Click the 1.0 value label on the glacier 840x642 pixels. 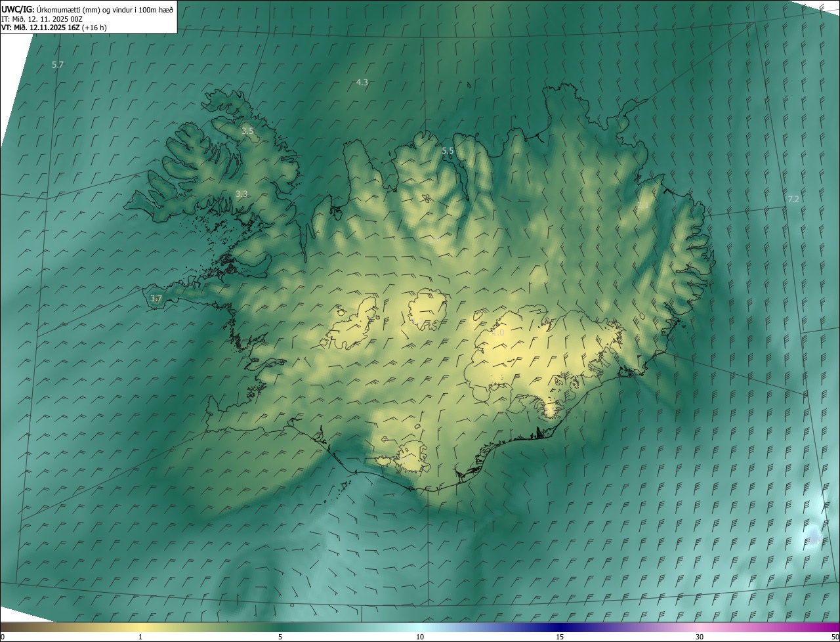point(498,333)
